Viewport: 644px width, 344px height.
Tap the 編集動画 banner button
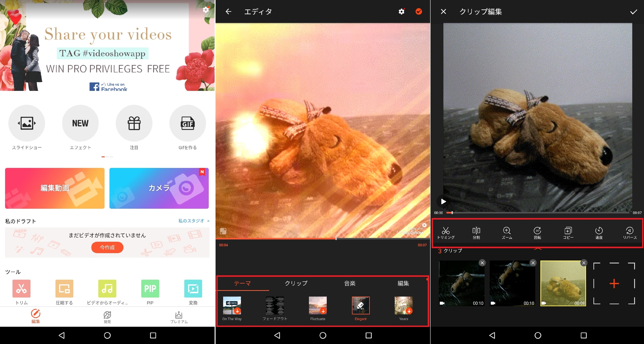55,188
